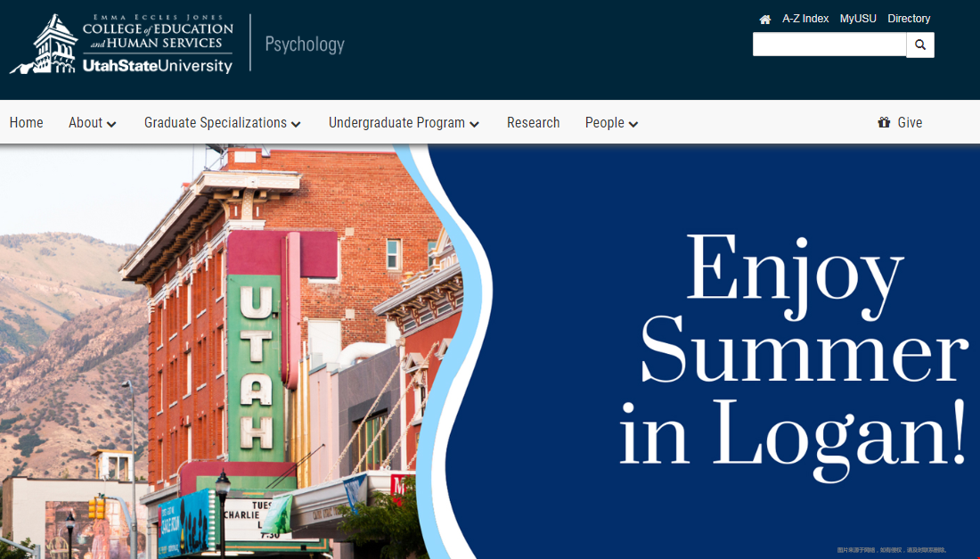Open the Graduate Specializations dropdown
Screen dimensions: 980x559
click(223, 123)
